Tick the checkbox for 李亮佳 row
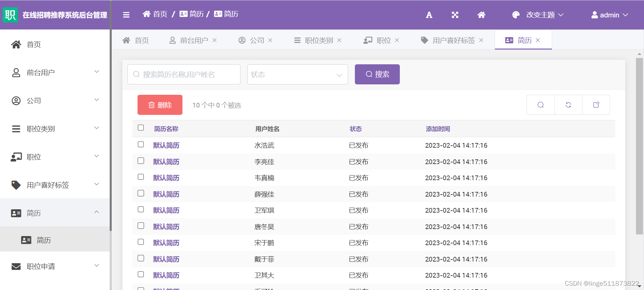The image size is (644, 290). point(141,161)
